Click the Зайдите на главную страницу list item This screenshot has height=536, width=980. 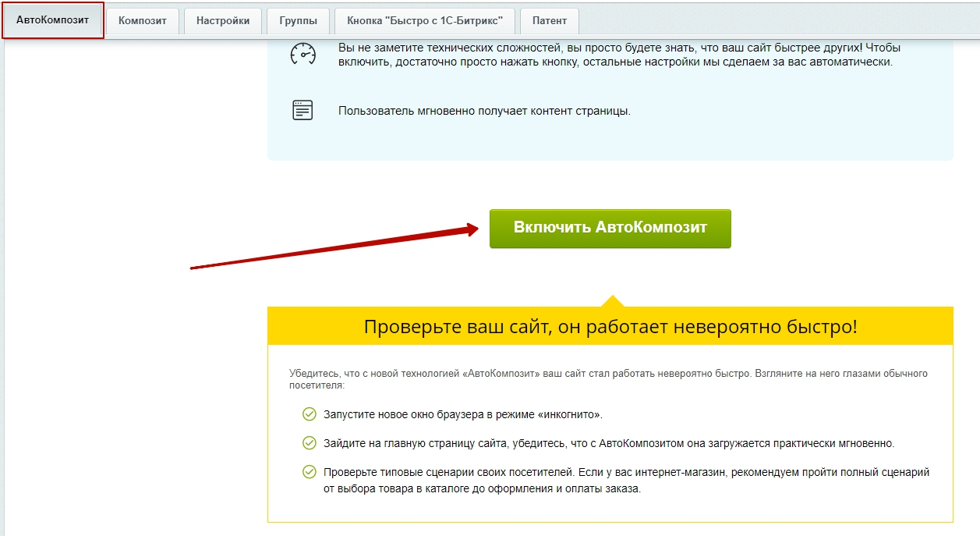point(609,443)
